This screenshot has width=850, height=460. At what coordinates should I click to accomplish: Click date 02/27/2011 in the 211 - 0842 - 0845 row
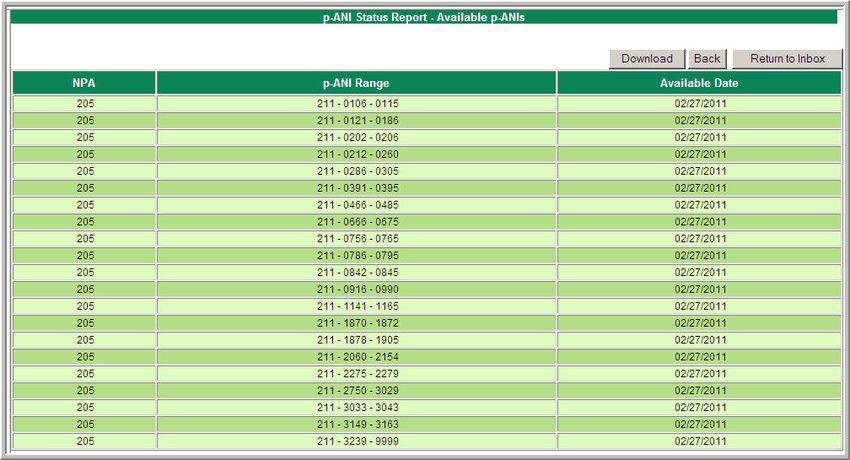[x=700, y=272]
